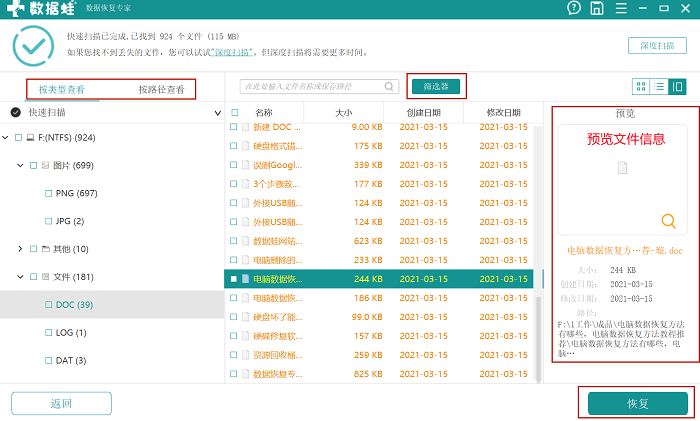The width and height of the screenshot is (700, 421).
Task: Follow the 深度扫描 hyperlink in message
Action: click(232, 53)
